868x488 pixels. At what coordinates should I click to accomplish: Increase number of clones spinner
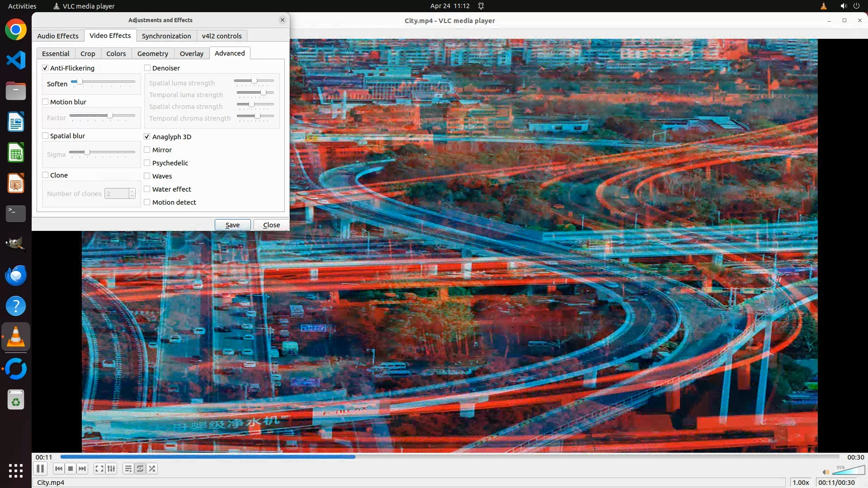pos(132,191)
